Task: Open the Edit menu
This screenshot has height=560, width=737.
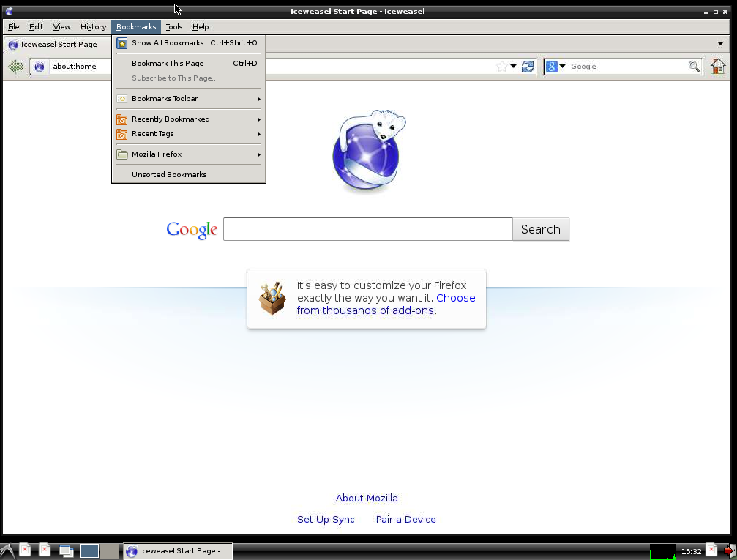Action: [36, 27]
